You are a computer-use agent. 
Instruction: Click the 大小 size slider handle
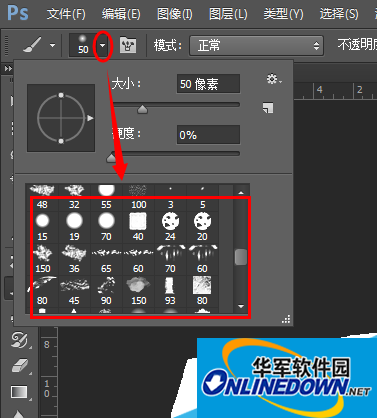pyautogui.click(x=142, y=109)
